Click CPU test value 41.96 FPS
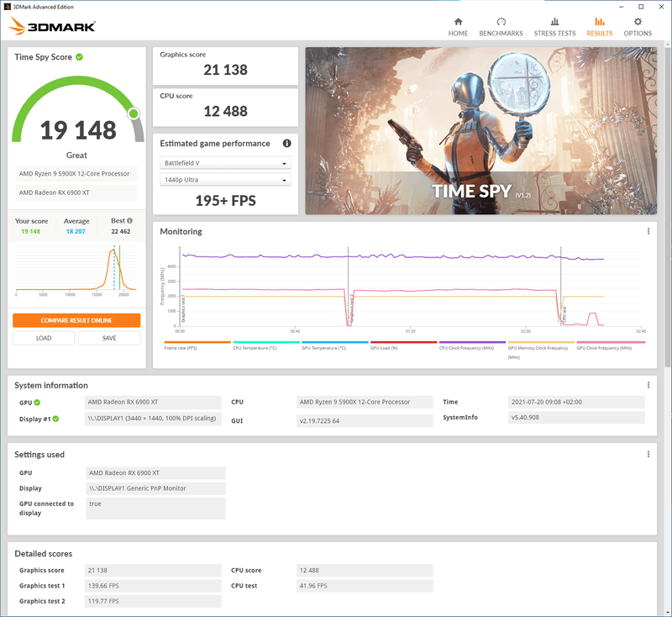Viewport: 672px width, 617px height. coord(365,586)
